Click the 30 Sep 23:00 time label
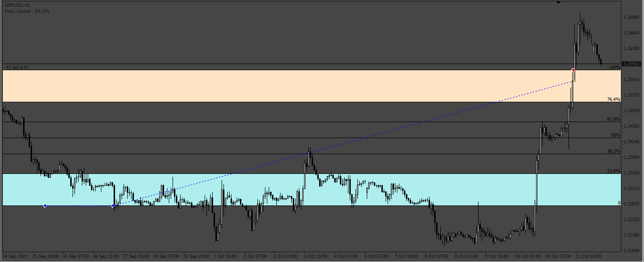 click(x=197, y=256)
